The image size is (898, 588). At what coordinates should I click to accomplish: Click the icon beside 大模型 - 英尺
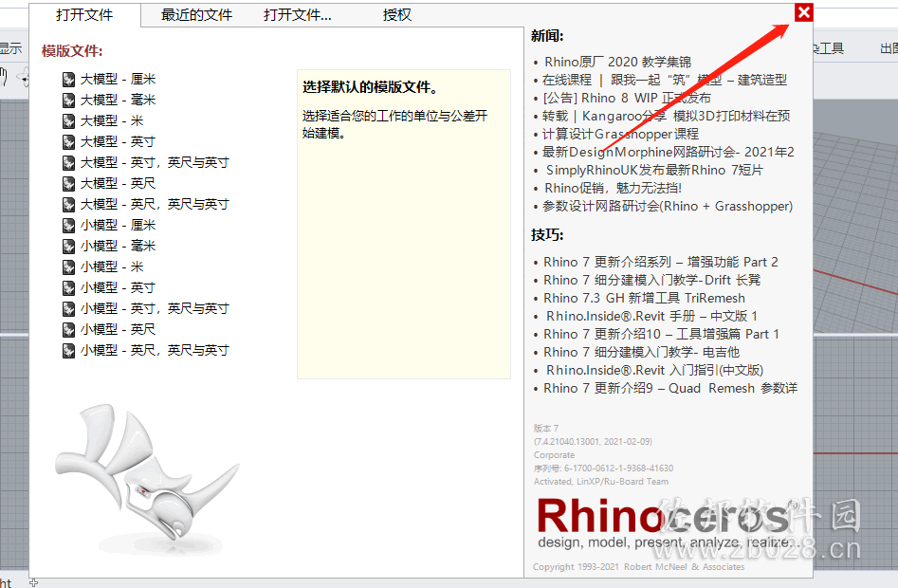pyautogui.click(x=68, y=184)
